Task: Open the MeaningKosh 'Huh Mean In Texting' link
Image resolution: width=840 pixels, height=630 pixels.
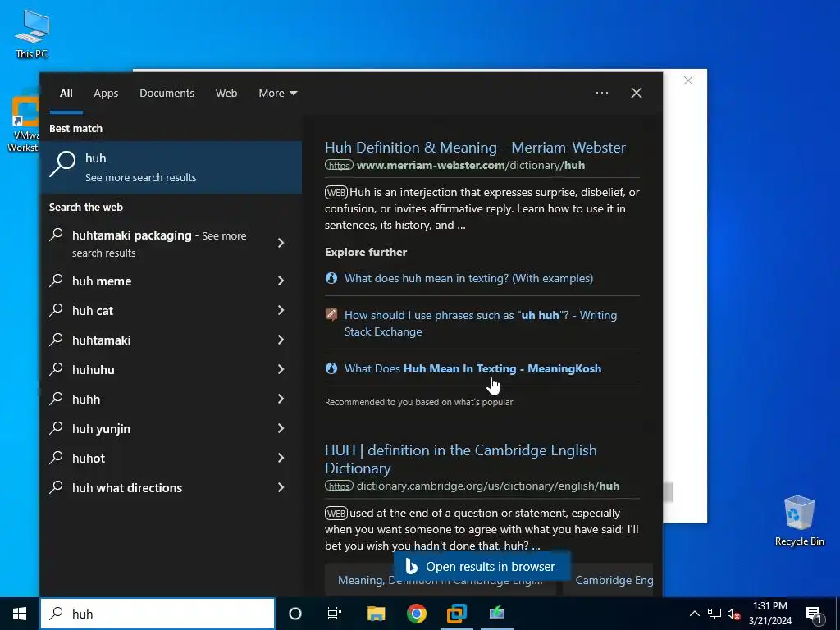Action: tap(472, 368)
